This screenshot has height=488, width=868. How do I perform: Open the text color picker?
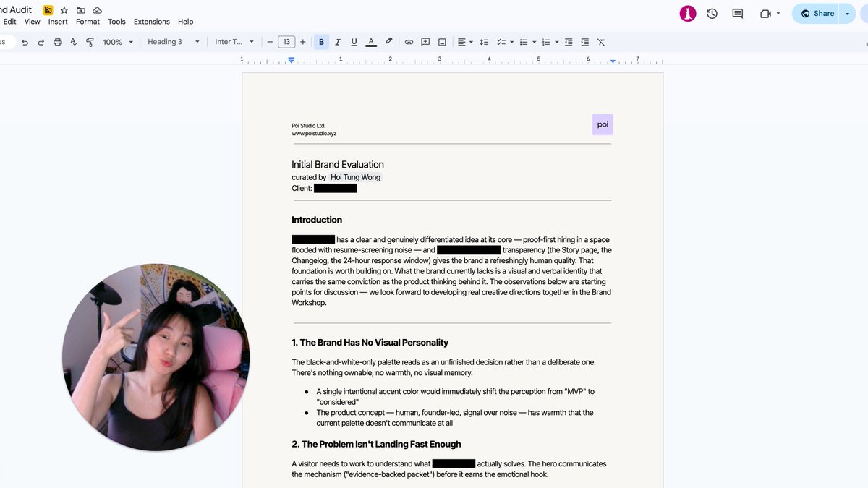tap(371, 42)
